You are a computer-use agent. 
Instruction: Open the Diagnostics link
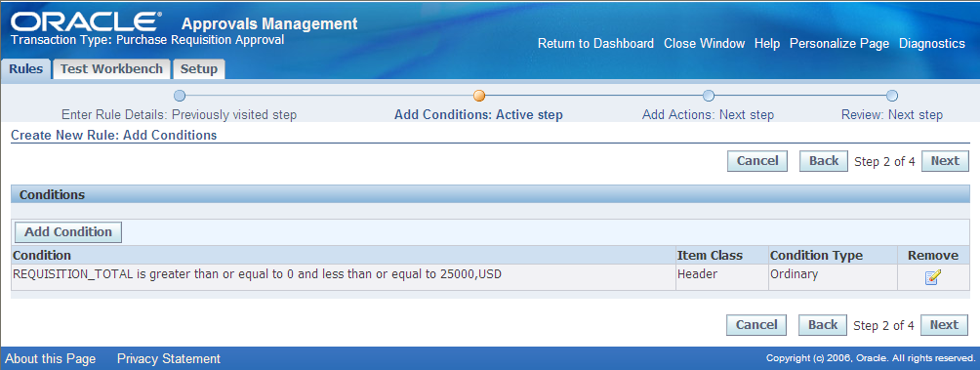coord(932,44)
